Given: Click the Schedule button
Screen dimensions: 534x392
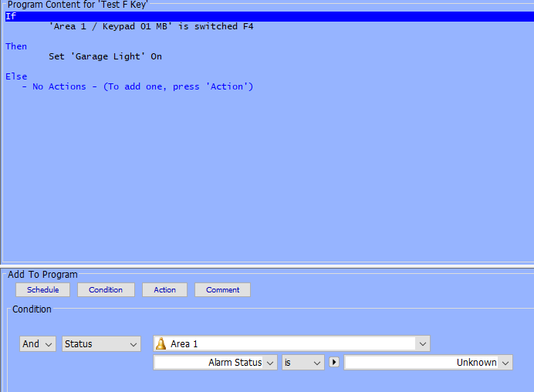Looking at the screenshot, I should click(43, 290).
